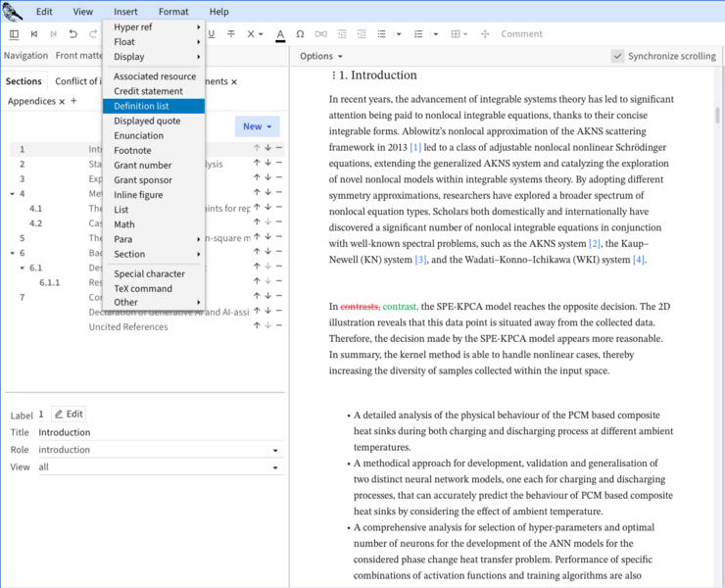This screenshot has height=588, width=725.
Task: Open the X clear formatting dropdown
Action: [255, 33]
